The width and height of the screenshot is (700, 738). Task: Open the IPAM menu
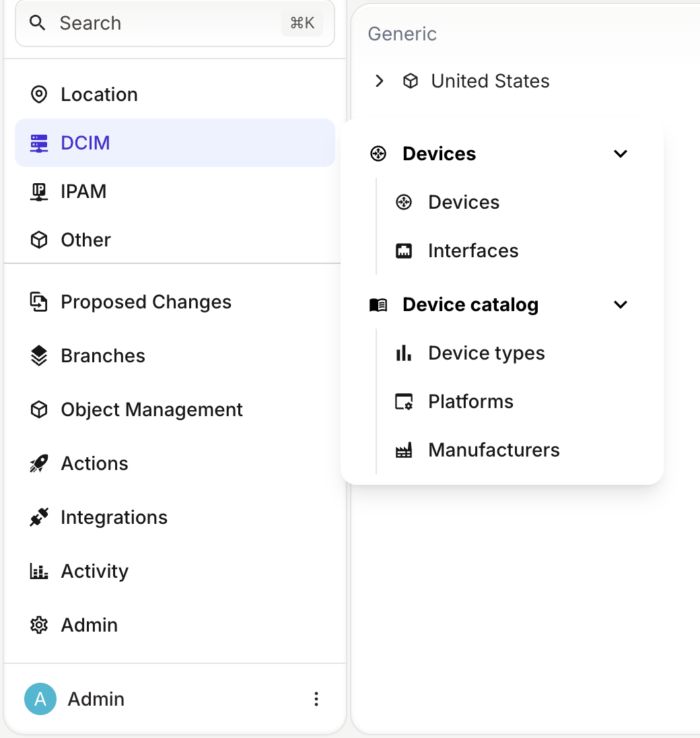(175, 191)
